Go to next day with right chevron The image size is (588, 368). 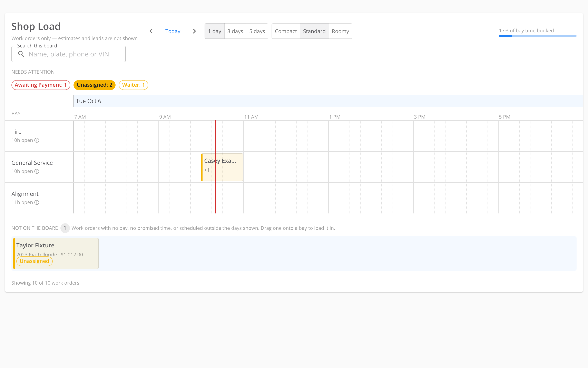tap(194, 31)
